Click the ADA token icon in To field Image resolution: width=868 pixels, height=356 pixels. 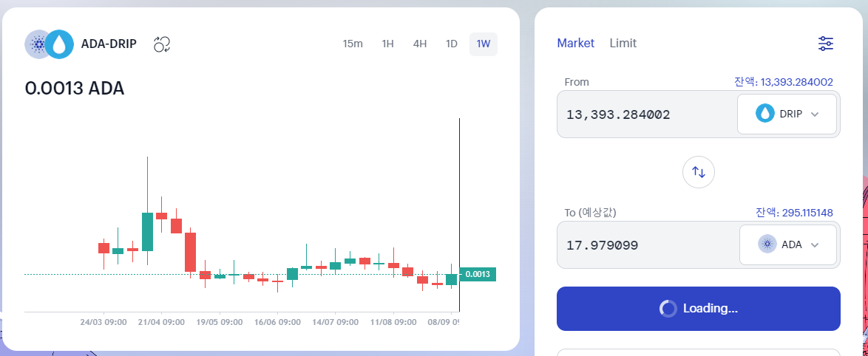pos(767,244)
